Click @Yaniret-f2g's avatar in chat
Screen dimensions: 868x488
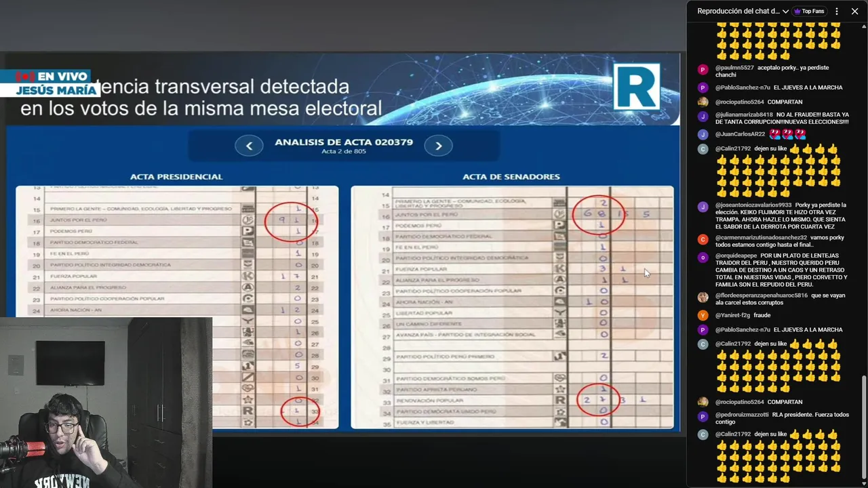coord(703,315)
